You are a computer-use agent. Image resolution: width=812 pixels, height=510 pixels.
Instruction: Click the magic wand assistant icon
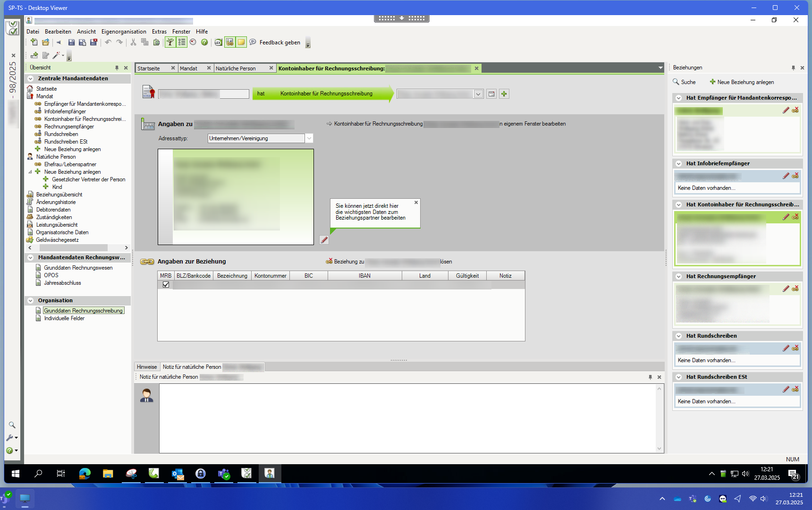point(56,56)
